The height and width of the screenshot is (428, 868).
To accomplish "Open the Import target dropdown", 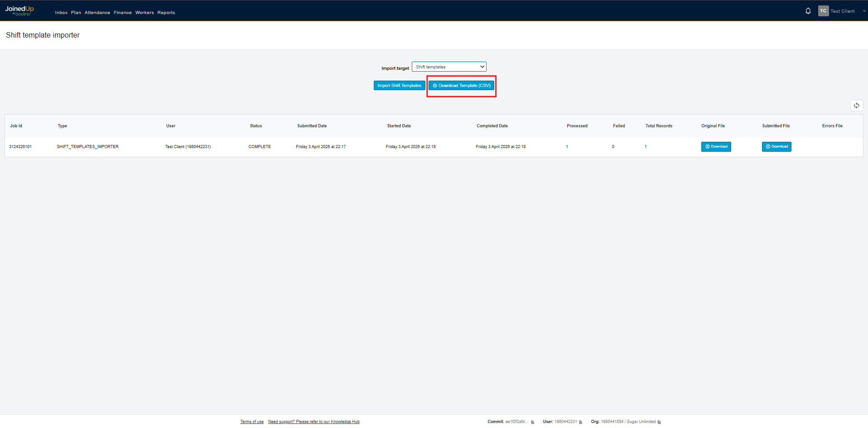I will [448, 67].
